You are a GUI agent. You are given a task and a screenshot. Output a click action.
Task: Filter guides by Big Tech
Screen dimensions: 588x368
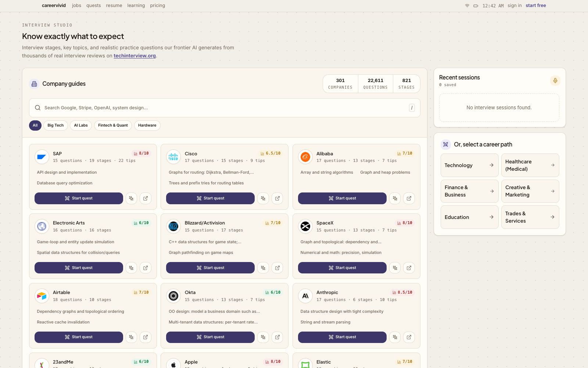[55, 125]
